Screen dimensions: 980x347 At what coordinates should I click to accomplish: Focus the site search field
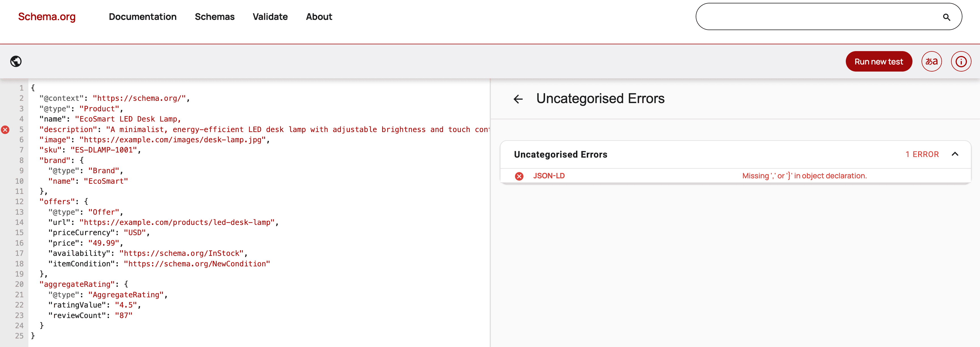click(828, 17)
